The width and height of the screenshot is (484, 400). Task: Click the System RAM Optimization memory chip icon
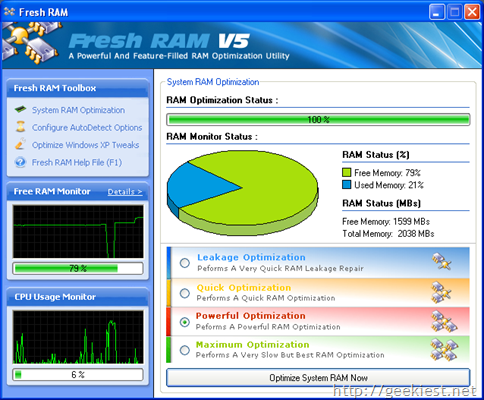[20, 109]
